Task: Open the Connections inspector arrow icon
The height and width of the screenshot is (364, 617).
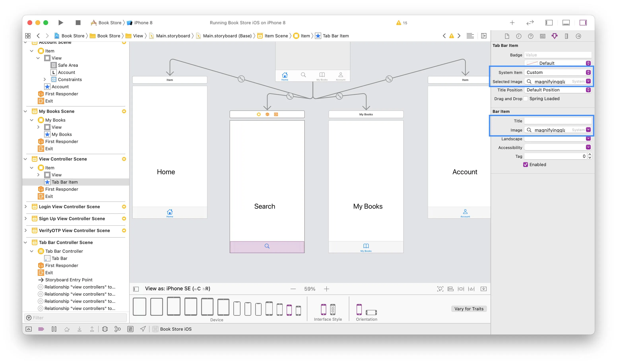Action: (578, 36)
